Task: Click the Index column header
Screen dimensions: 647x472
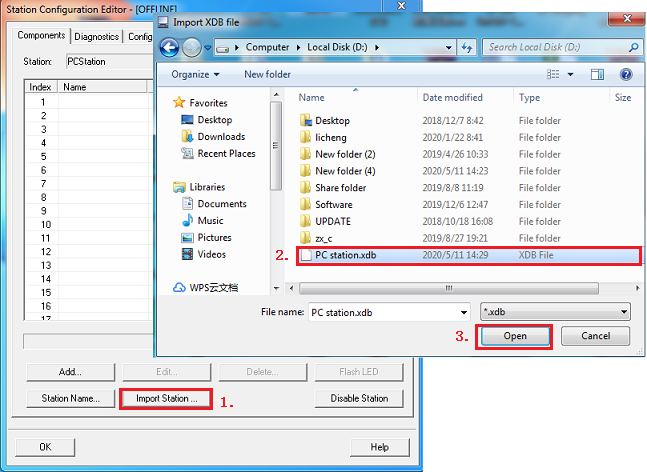Action: coord(40,87)
